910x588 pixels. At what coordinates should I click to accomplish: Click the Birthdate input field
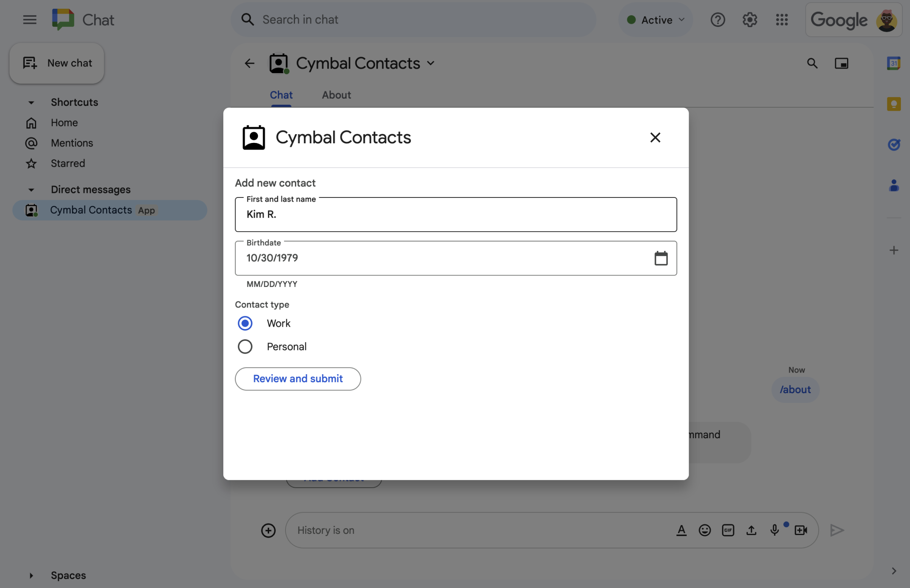[456, 258]
